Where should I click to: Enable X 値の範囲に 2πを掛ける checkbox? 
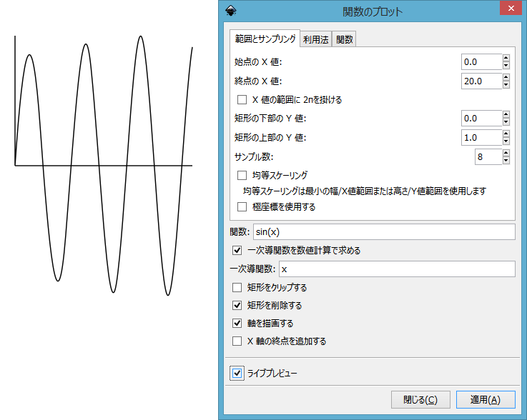[x=242, y=100]
